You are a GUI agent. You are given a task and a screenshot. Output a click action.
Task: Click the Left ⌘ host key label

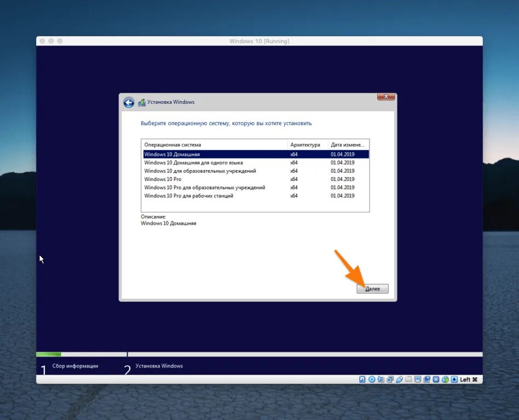click(x=469, y=380)
